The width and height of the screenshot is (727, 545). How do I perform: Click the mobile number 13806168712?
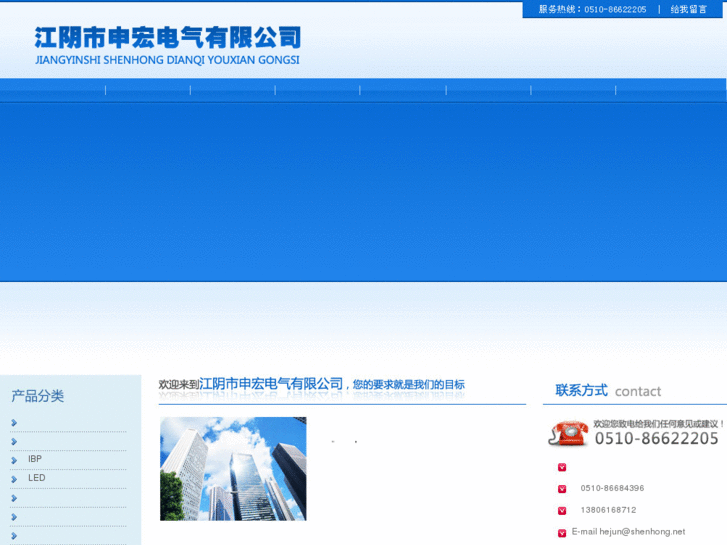click(x=608, y=510)
